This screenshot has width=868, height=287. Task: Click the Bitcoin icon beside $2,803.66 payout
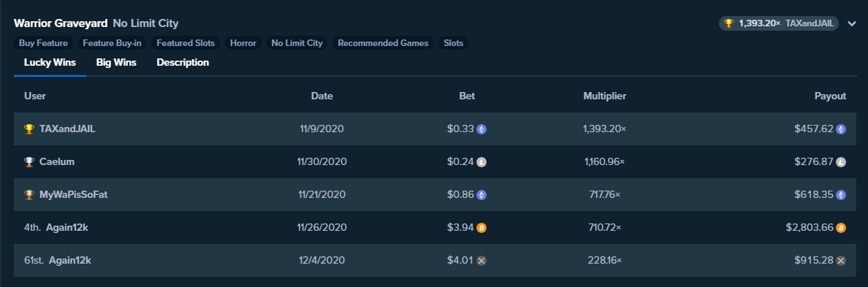pos(841,228)
